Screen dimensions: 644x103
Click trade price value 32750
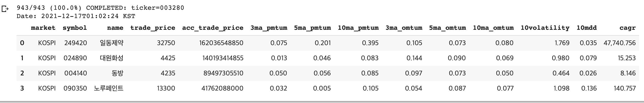166,43
